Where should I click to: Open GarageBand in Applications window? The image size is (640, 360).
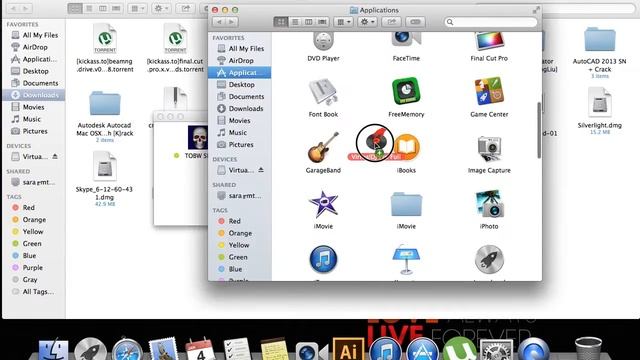(323, 147)
